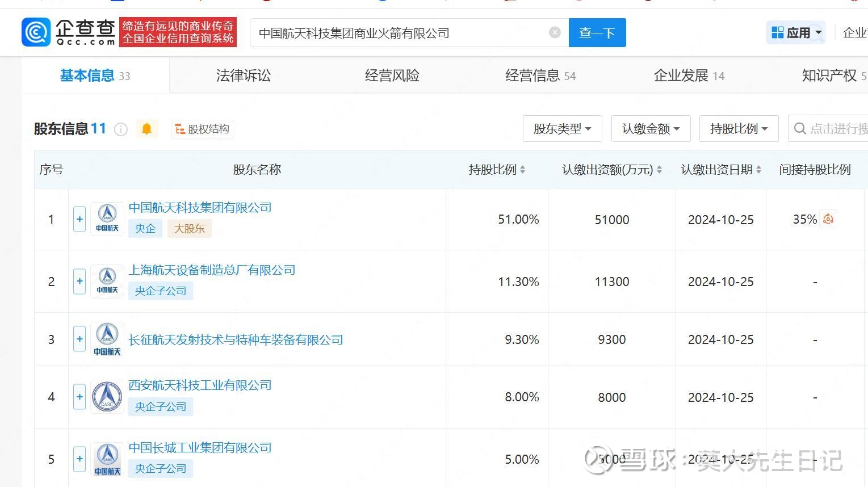
Task: Expand the 上海航天设备制造总厂 row
Action: click(79, 282)
